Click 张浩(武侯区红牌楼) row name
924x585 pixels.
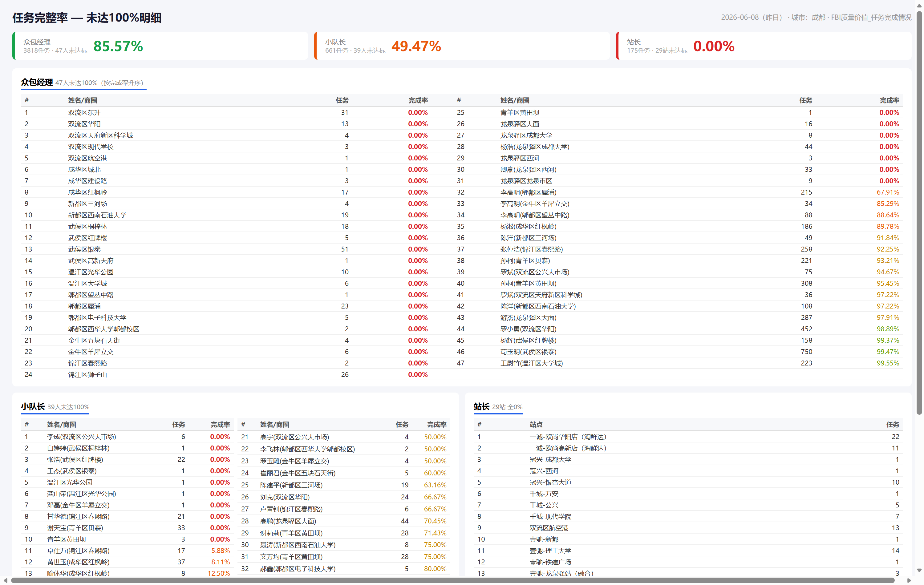(75, 460)
